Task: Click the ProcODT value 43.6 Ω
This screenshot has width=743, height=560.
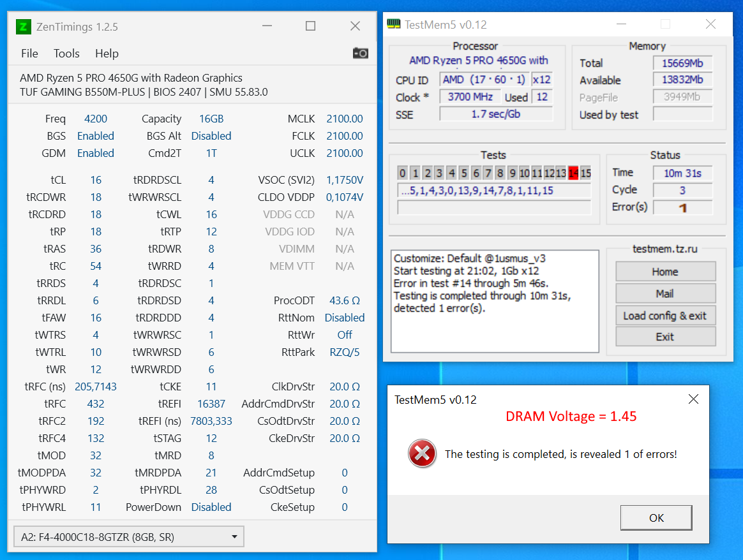Action: tap(345, 300)
